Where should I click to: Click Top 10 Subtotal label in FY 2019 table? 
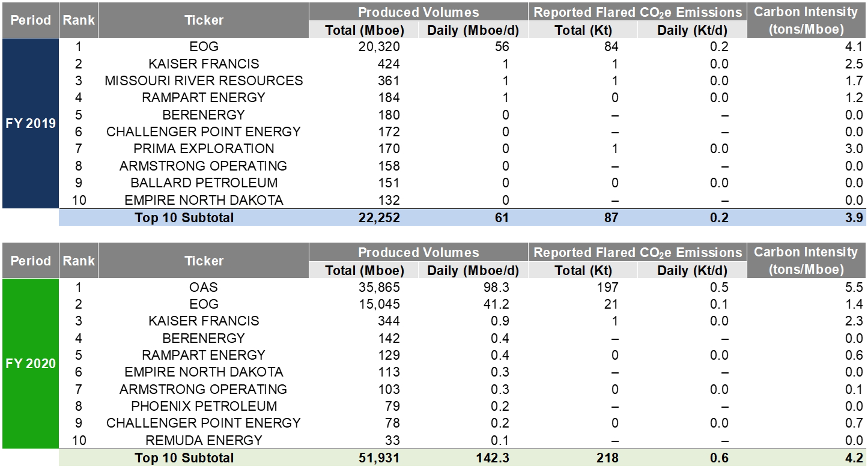tap(184, 218)
